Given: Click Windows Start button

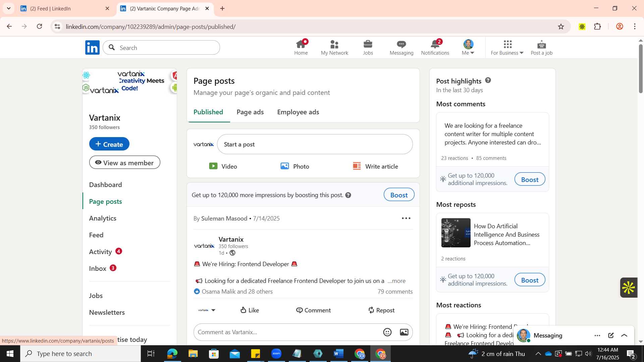Looking at the screenshot, I should point(10,354).
